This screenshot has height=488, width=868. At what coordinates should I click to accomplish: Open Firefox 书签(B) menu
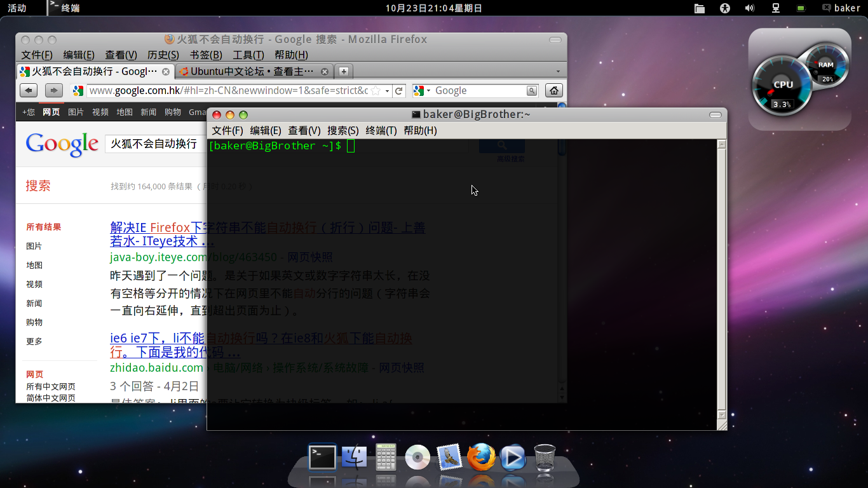coord(206,55)
